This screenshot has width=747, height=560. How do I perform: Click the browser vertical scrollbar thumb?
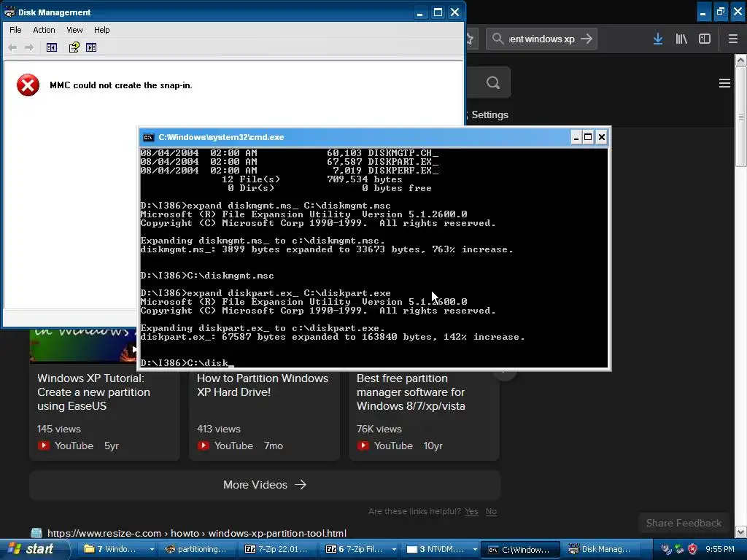[740, 117]
